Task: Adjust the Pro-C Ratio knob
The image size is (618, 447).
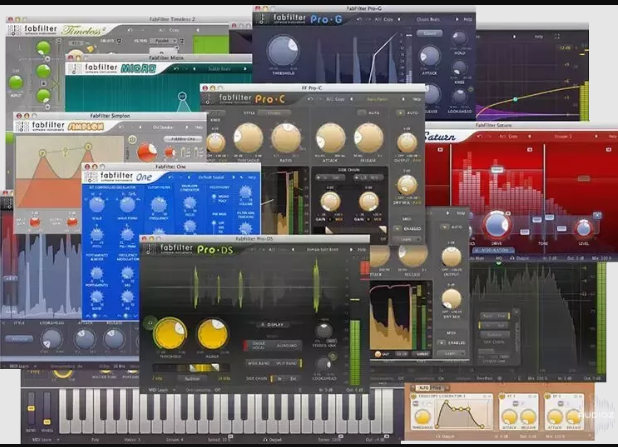Action: (286, 138)
